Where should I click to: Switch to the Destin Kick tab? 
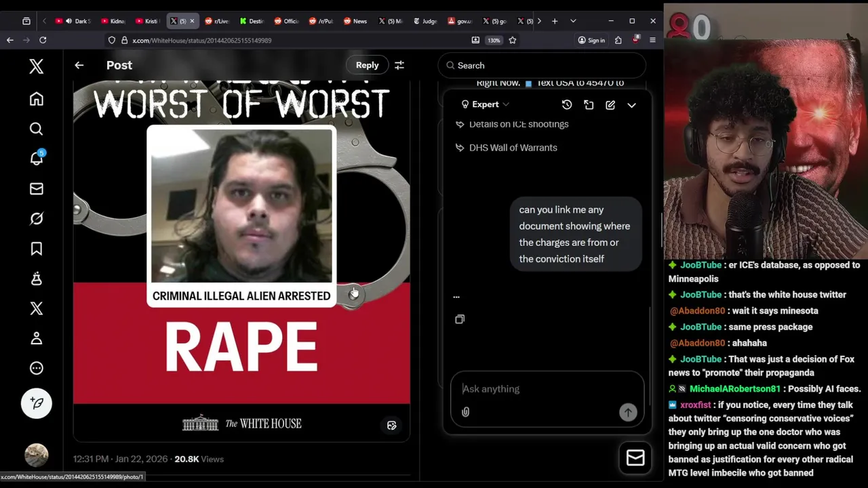tap(252, 21)
